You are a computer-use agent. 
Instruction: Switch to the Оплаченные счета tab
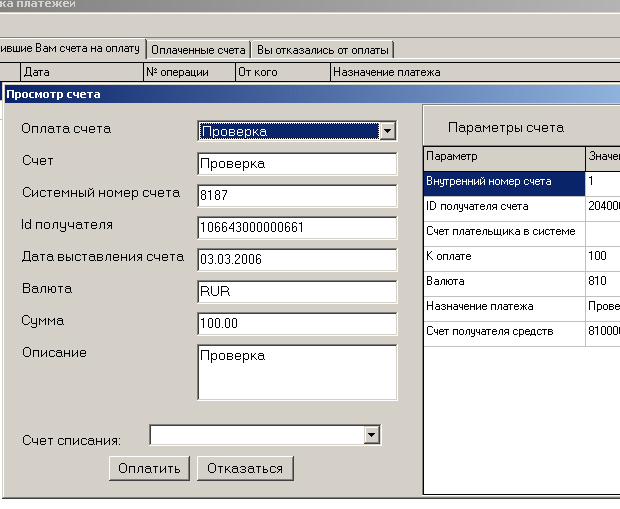click(198, 49)
